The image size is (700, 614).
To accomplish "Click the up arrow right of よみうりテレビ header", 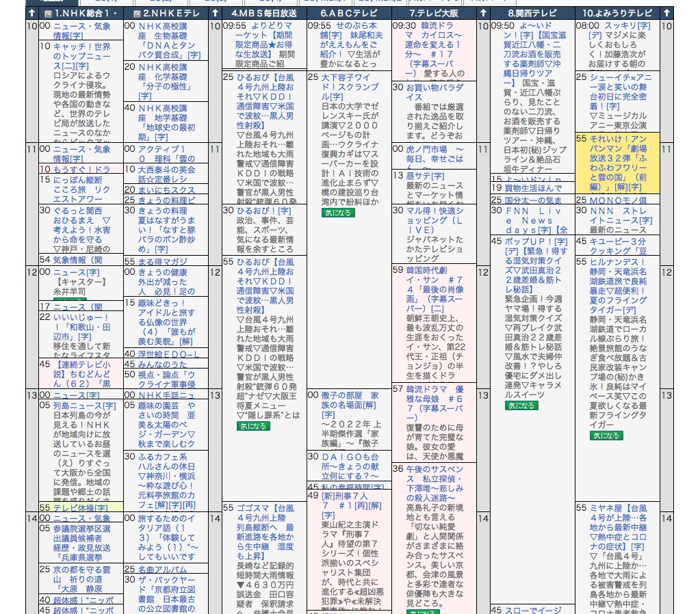I will pyautogui.click(x=666, y=13).
